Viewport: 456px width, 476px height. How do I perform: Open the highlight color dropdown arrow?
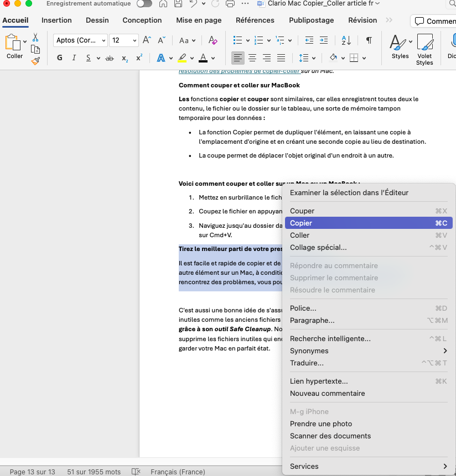coord(192,58)
